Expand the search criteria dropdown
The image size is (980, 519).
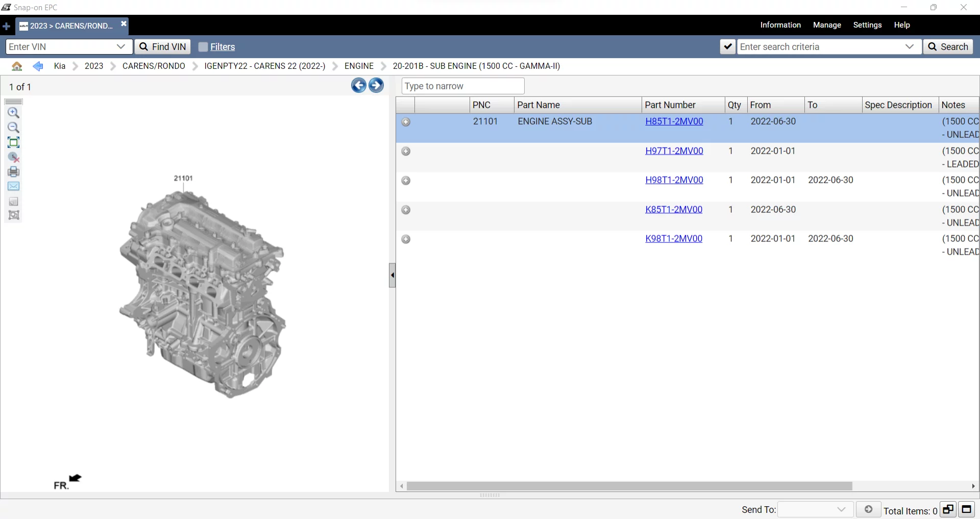tap(909, 47)
